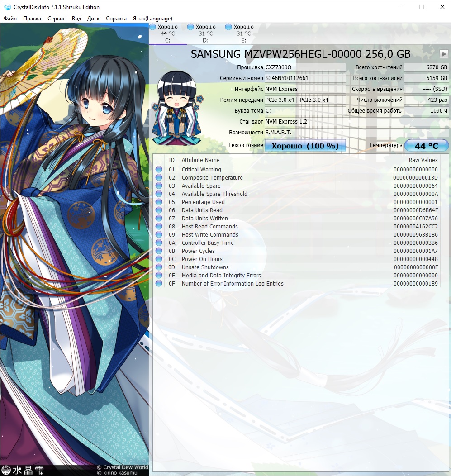Click the transfer mode field PCIe 3.0 x4
451x476 pixels.
[305, 100]
